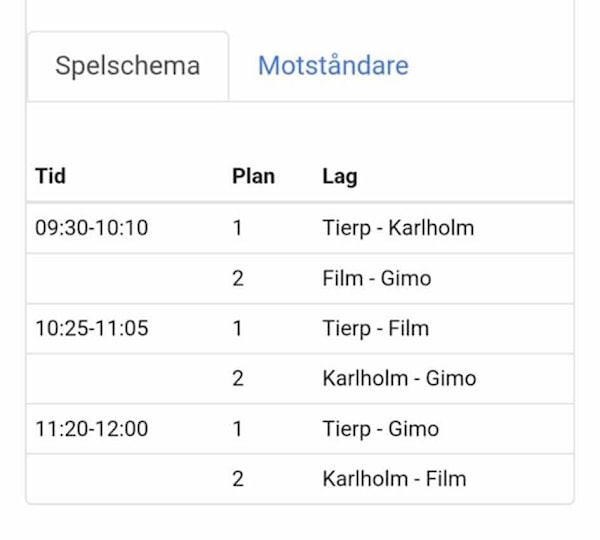This screenshot has height=540, width=600.
Task: Click the Karlholm - Film match
Action: 394,479
